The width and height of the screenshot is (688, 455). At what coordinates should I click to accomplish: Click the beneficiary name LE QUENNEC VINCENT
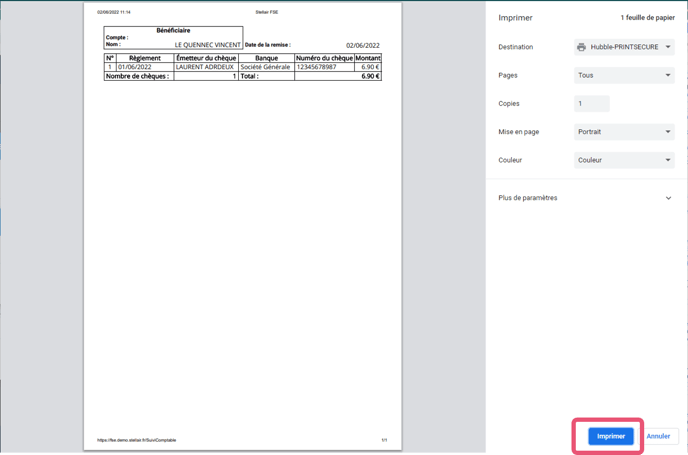[x=207, y=45]
